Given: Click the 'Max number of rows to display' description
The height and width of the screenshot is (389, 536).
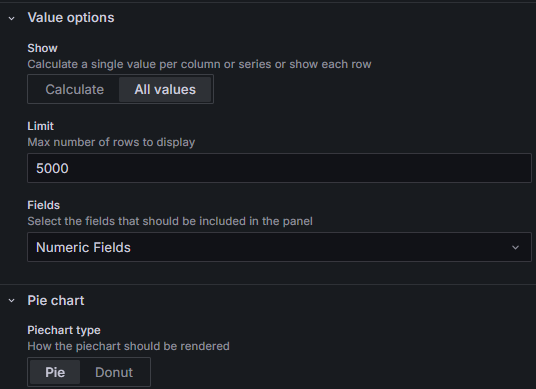Looking at the screenshot, I should pyautogui.click(x=111, y=142).
